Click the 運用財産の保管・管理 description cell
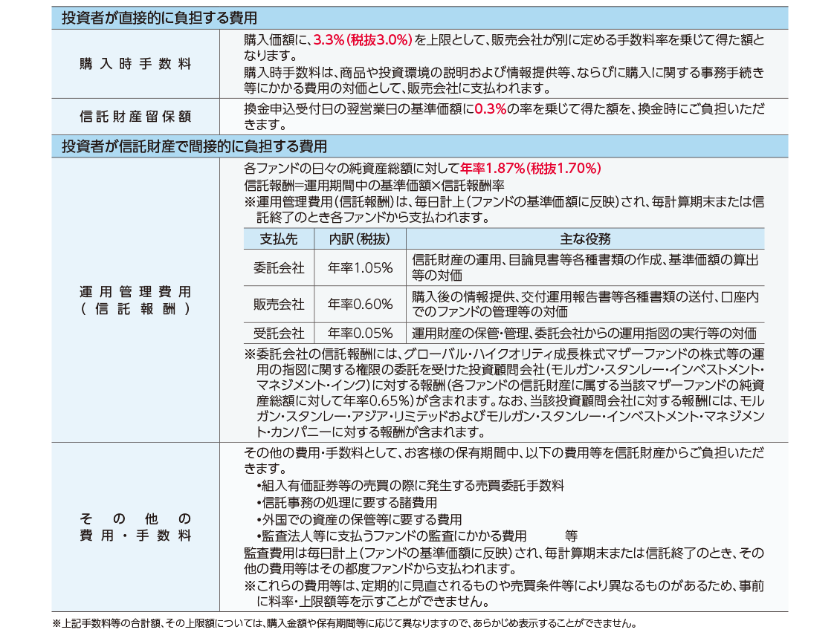This screenshot has width=840, height=644. coord(584,333)
